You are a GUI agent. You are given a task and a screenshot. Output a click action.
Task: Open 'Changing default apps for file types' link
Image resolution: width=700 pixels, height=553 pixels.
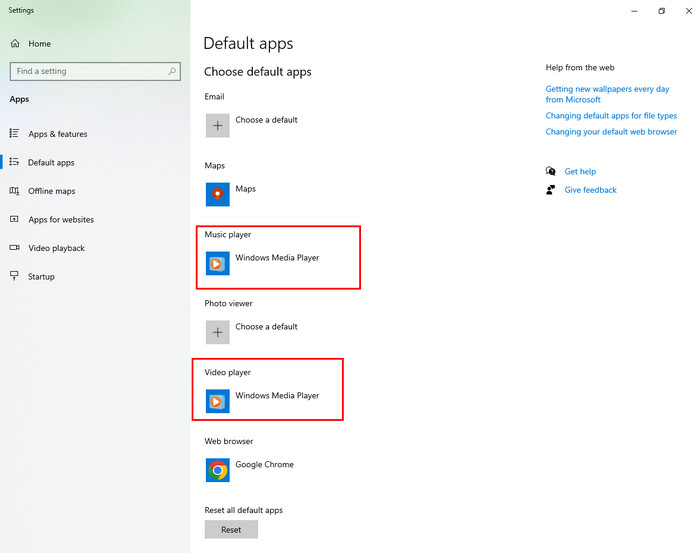tap(610, 116)
